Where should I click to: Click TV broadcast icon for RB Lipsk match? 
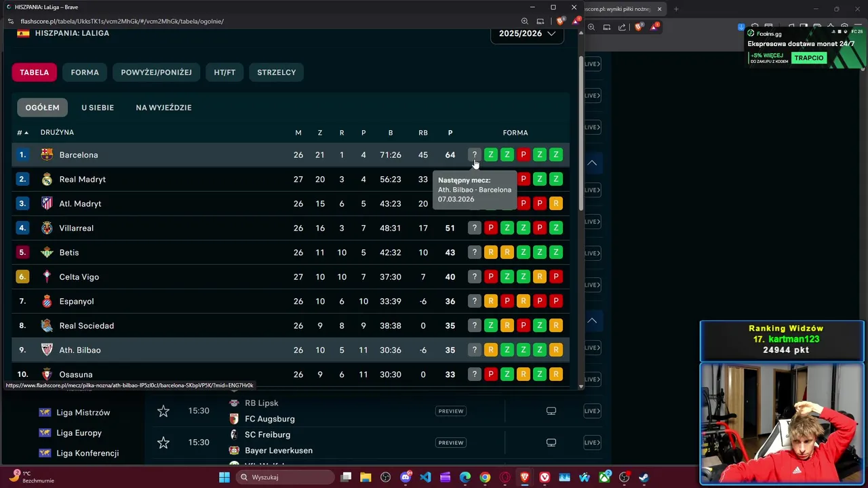click(551, 411)
